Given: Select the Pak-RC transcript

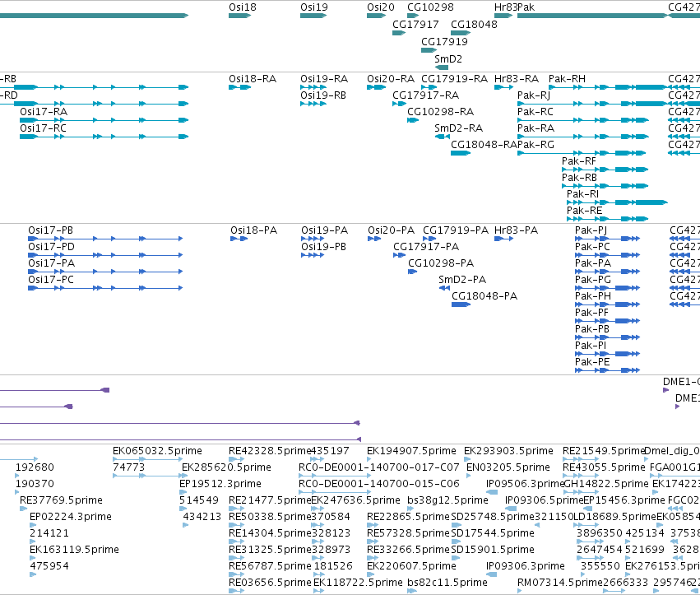Looking at the screenshot, I should click(x=583, y=120).
